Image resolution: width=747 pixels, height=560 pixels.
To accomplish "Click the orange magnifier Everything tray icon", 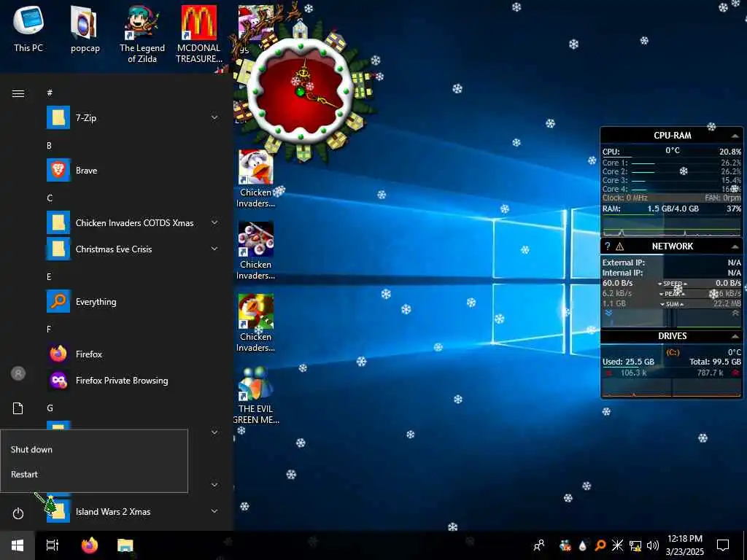I will click(x=600, y=545).
